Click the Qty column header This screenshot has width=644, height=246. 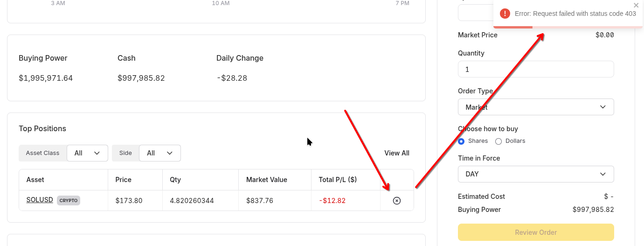click(175, 180)
